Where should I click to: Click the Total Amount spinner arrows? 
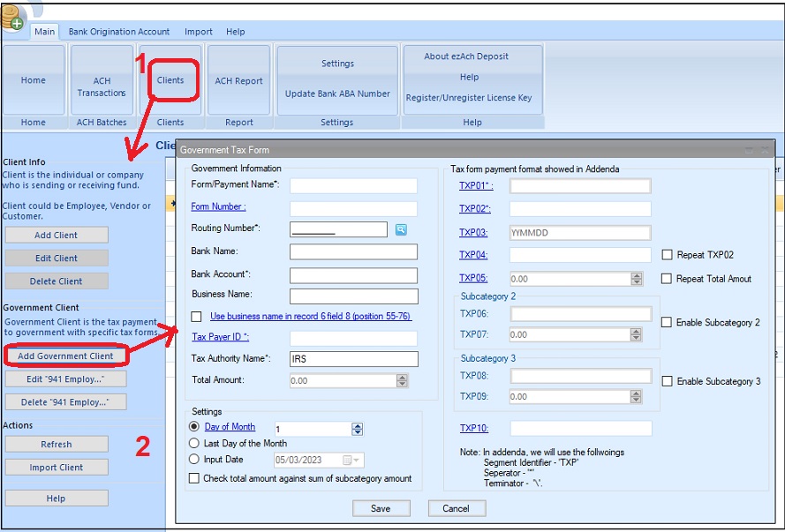coord(403,381)
